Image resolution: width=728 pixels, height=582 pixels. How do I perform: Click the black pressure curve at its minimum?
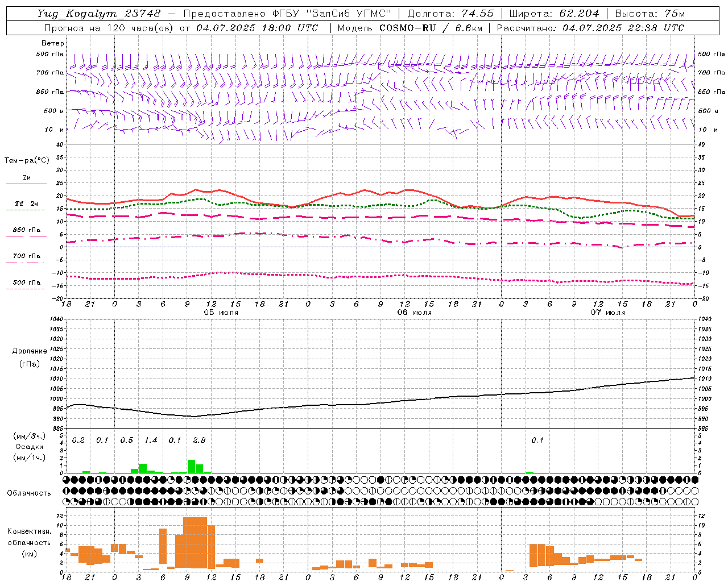[193, 416]
